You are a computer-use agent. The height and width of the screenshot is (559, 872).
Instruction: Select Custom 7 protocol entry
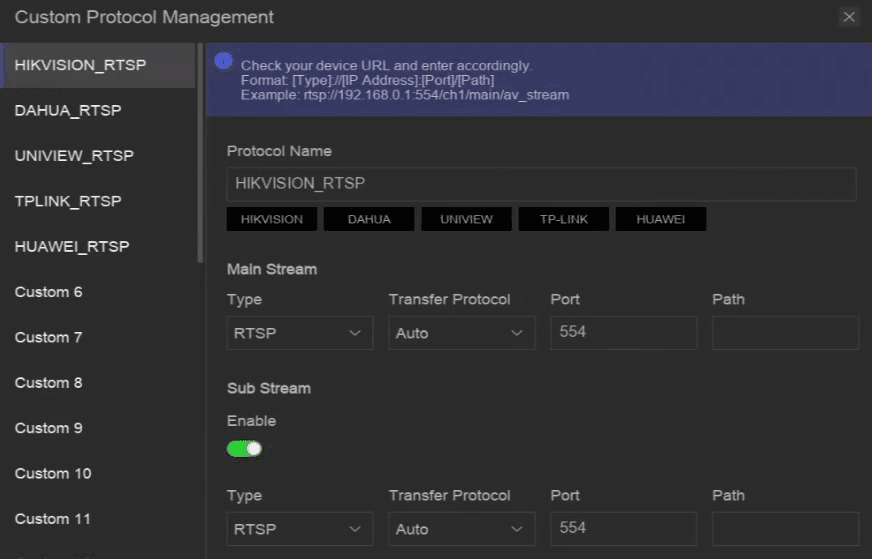pos(98,338)
